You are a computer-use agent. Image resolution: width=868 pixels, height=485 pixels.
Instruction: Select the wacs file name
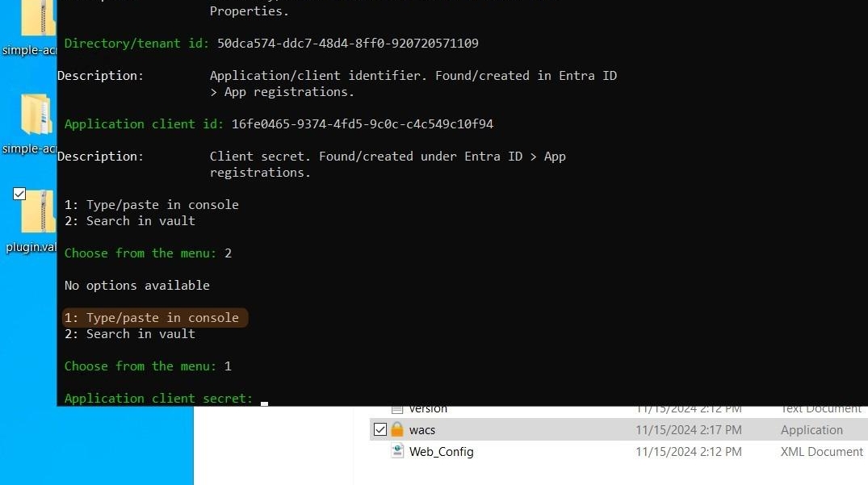[421, 429]
